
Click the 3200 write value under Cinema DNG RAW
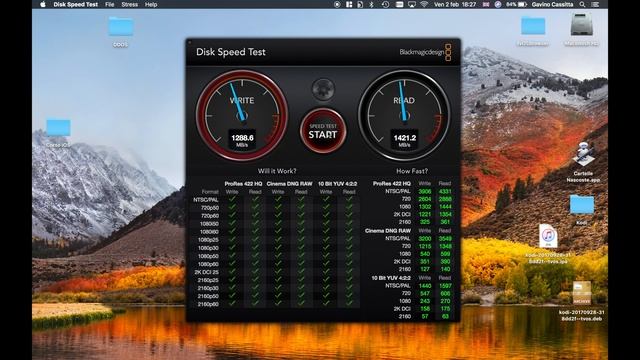click(425, 238)
